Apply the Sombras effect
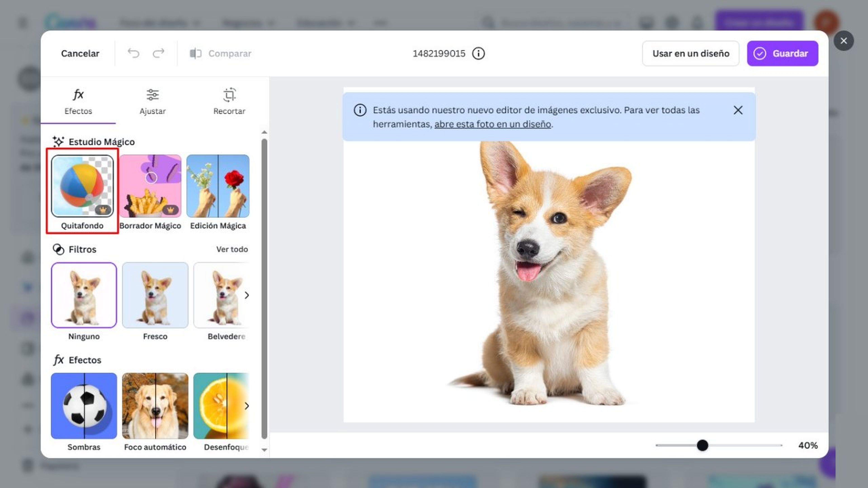 [84, 412]
